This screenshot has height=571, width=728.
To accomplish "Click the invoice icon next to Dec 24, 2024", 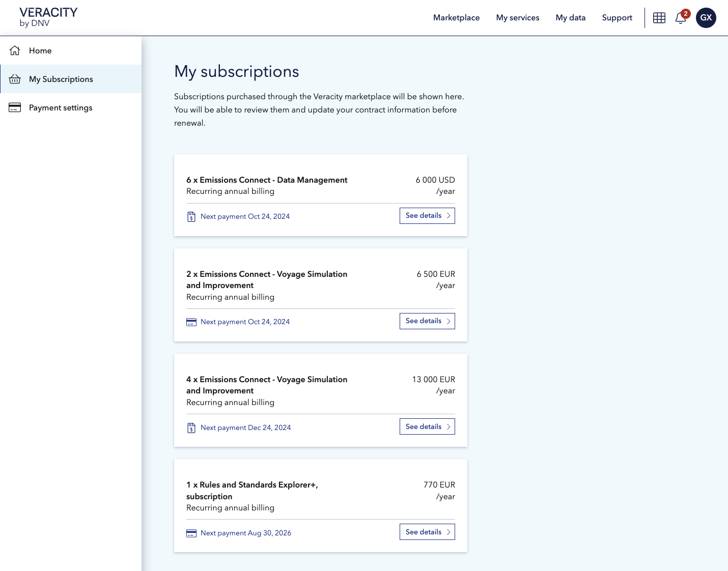I will (x=191, y=428).
